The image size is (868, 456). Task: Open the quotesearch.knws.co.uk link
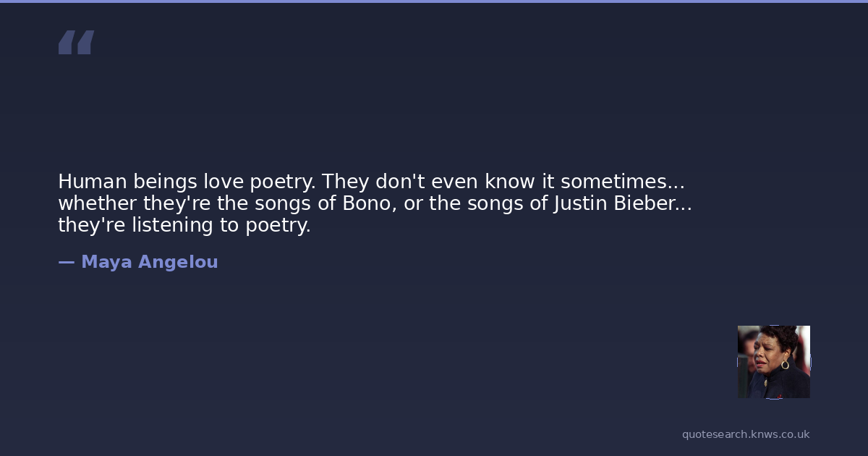pyautogui.click(x=745, y=434)
